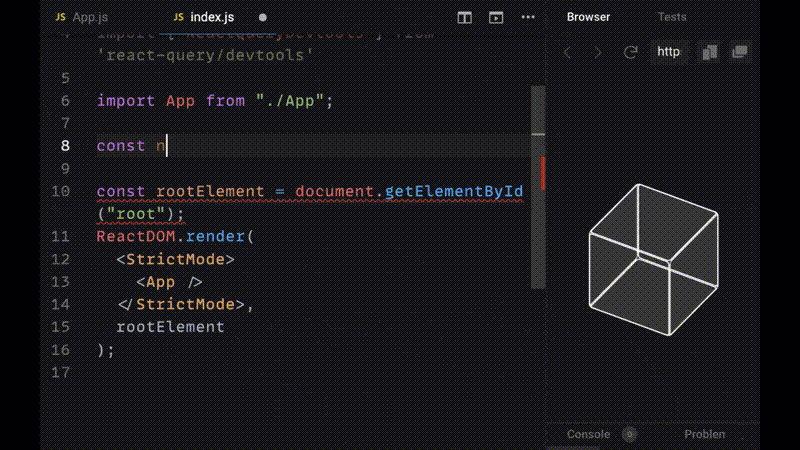The width and height of the screenshot is (800, 450).
Task: Click the copy-pages icon beside URL bar
Action: tap(710, 52)
